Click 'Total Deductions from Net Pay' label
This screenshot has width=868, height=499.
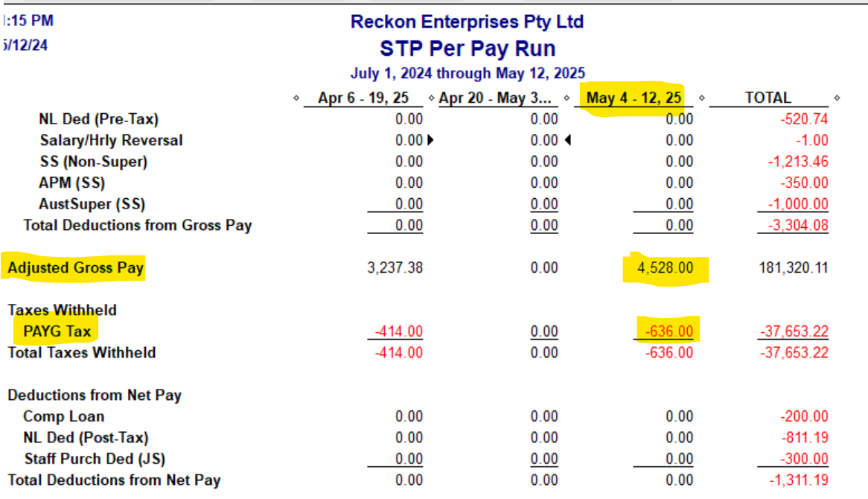pyautogui.click(x=114, y=480)
